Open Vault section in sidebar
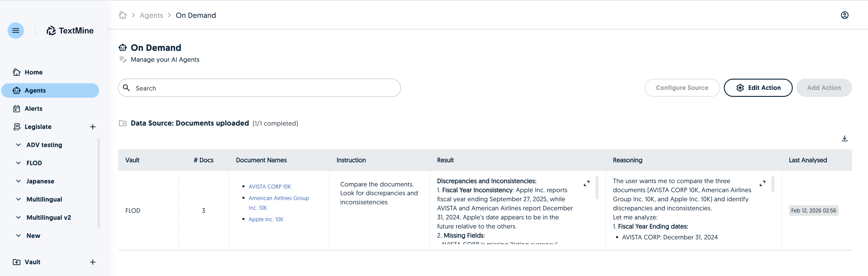This screenshot has width=868, height=276. (32, 262)
